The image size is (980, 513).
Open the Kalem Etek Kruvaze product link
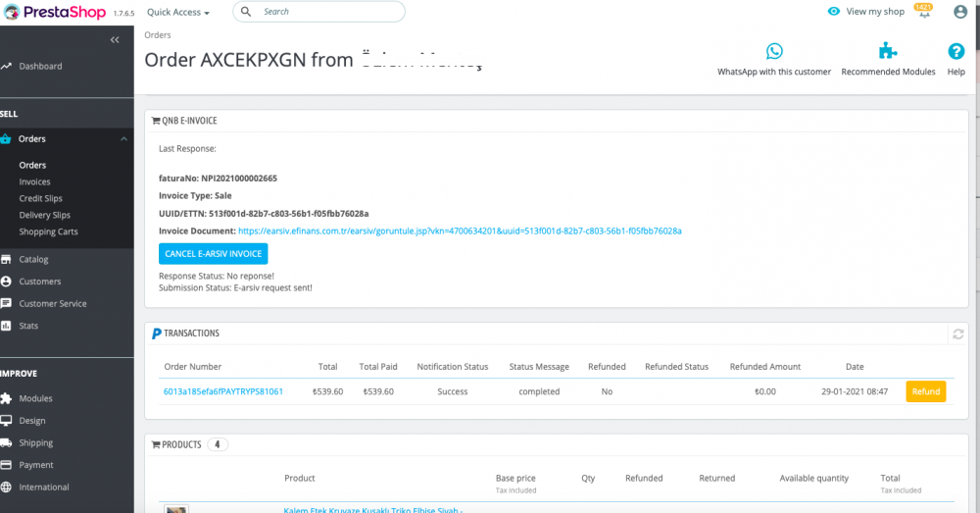point(373,509)
